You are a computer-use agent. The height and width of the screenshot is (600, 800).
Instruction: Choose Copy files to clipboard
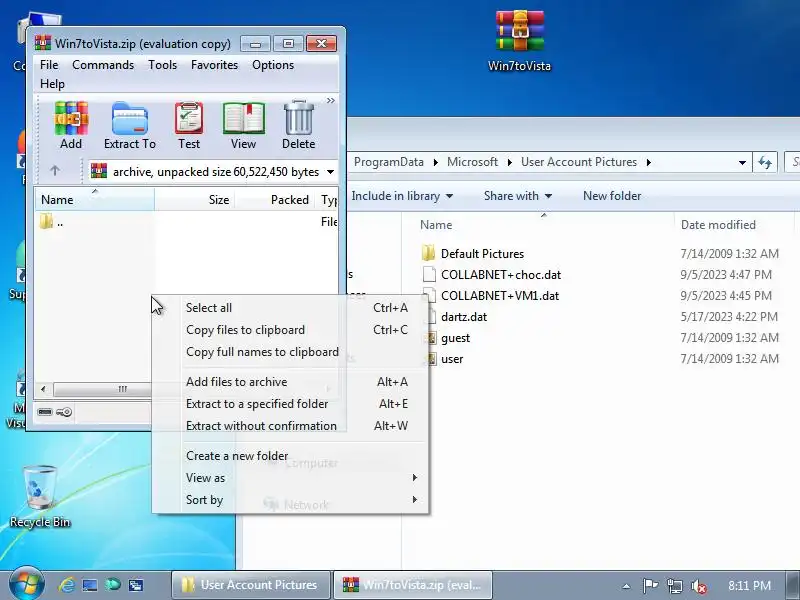click(290, 330)
